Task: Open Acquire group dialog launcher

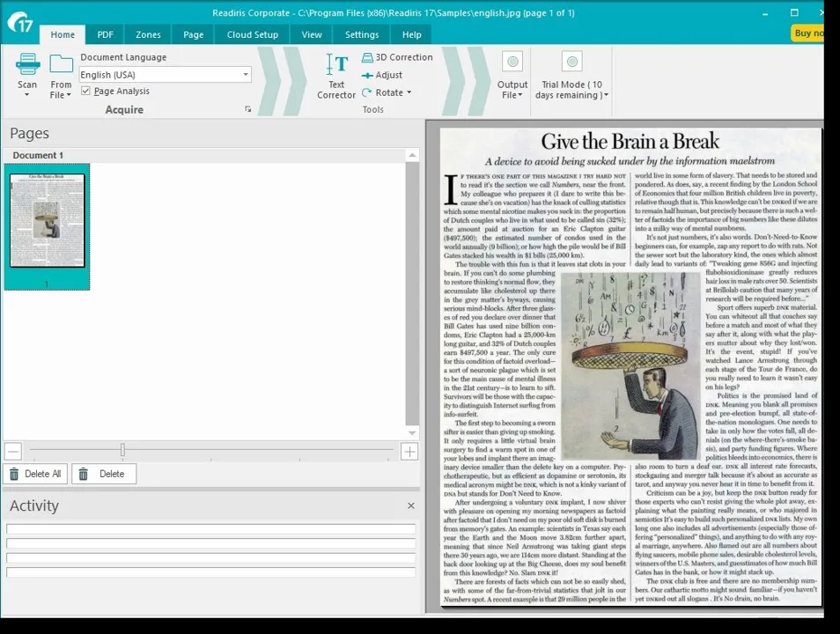Action: coord(248,109)
